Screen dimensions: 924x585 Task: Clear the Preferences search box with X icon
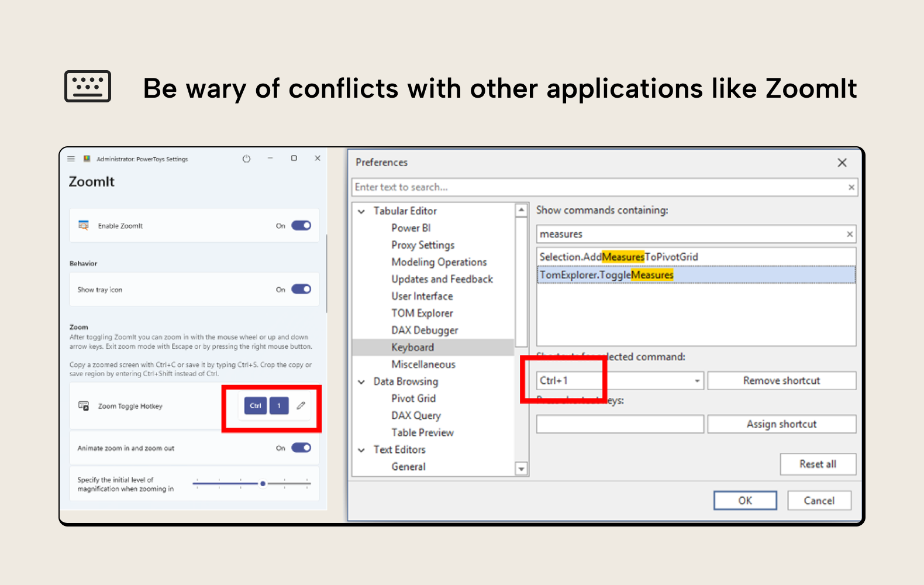click(851, 187)
